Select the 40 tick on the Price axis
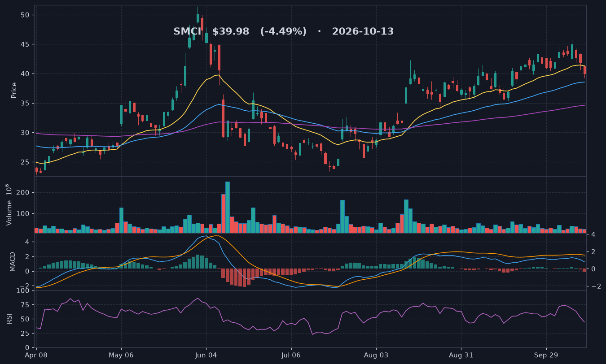This screenshot has width=606, height=364. click(25, 74)
